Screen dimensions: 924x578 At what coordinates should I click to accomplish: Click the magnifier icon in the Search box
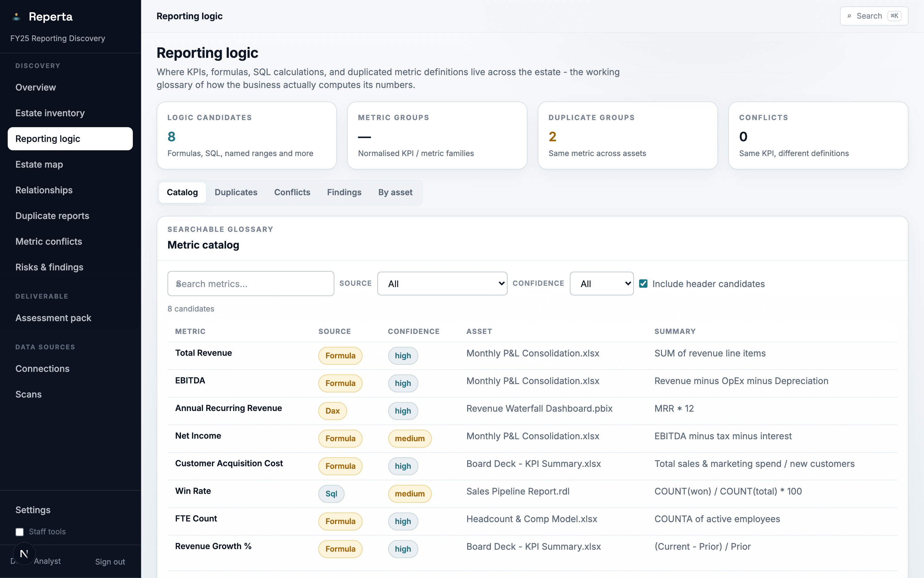point(849,16)
